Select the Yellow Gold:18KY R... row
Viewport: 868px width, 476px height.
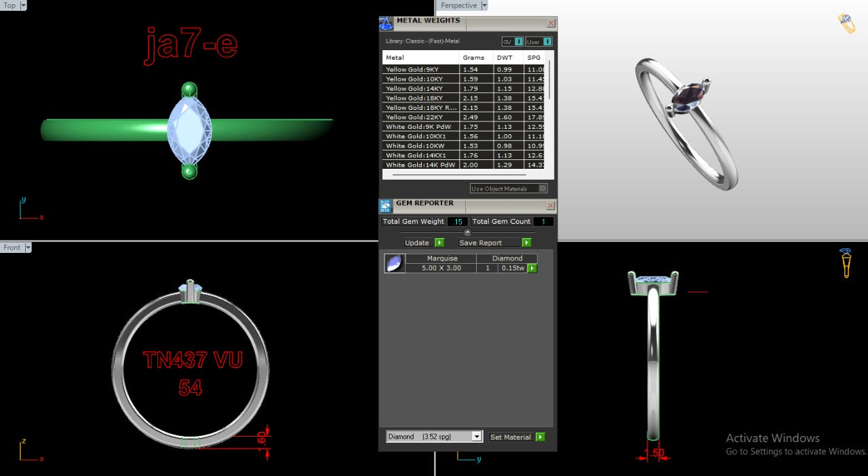click(x=465, y=107)
